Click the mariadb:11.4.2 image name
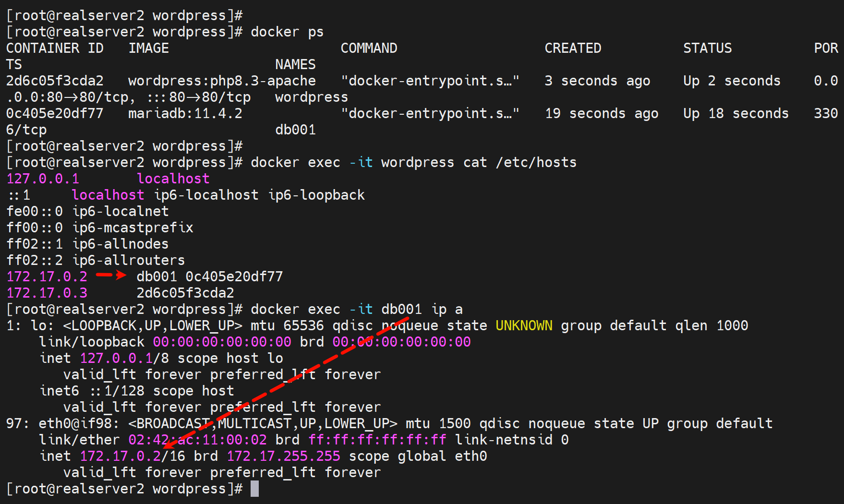Viewport: 844px width, 504px height. coord(185,113)
